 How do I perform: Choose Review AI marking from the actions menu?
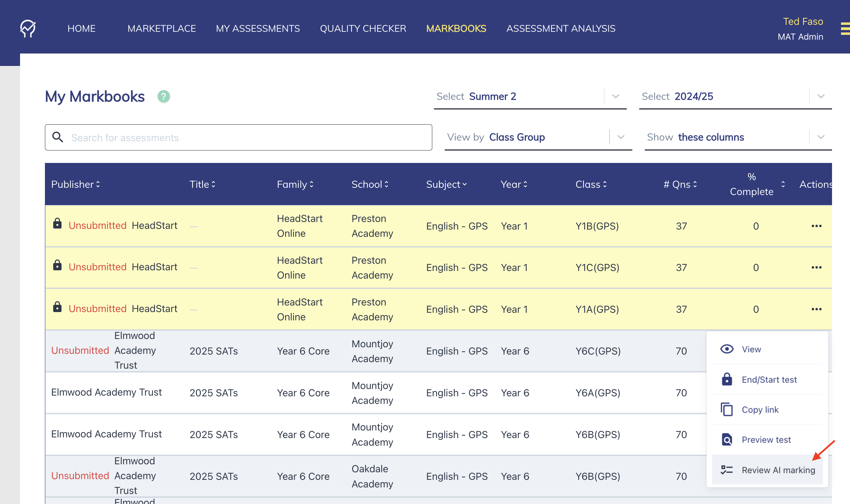[x=767, y=470]
